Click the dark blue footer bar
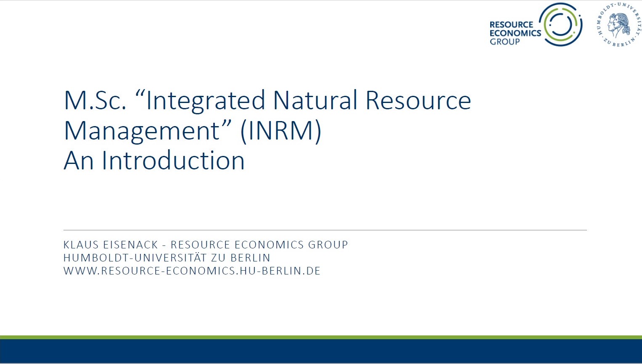Screen dimensions: 642x364 pos(321,351)
